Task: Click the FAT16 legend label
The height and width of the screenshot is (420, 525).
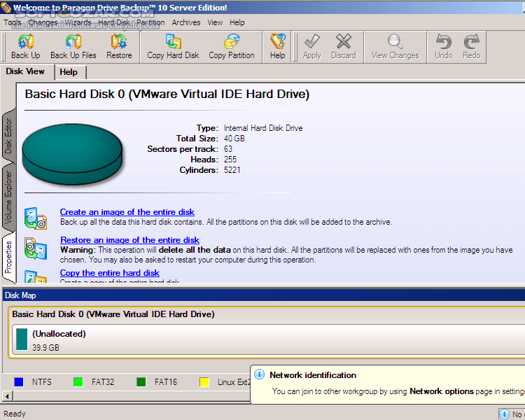Action: point(166,381)
